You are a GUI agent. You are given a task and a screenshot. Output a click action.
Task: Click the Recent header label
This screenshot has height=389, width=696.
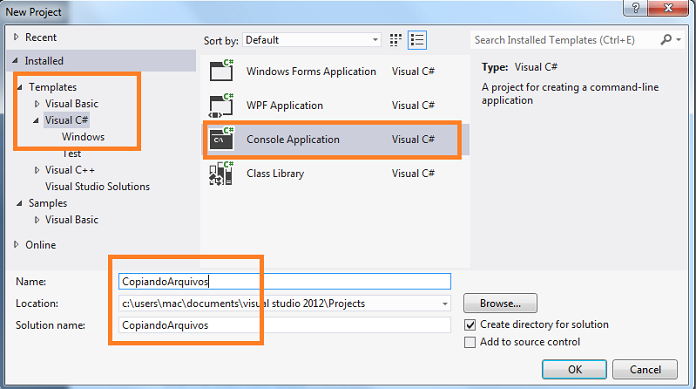click(x=41, y=37)
